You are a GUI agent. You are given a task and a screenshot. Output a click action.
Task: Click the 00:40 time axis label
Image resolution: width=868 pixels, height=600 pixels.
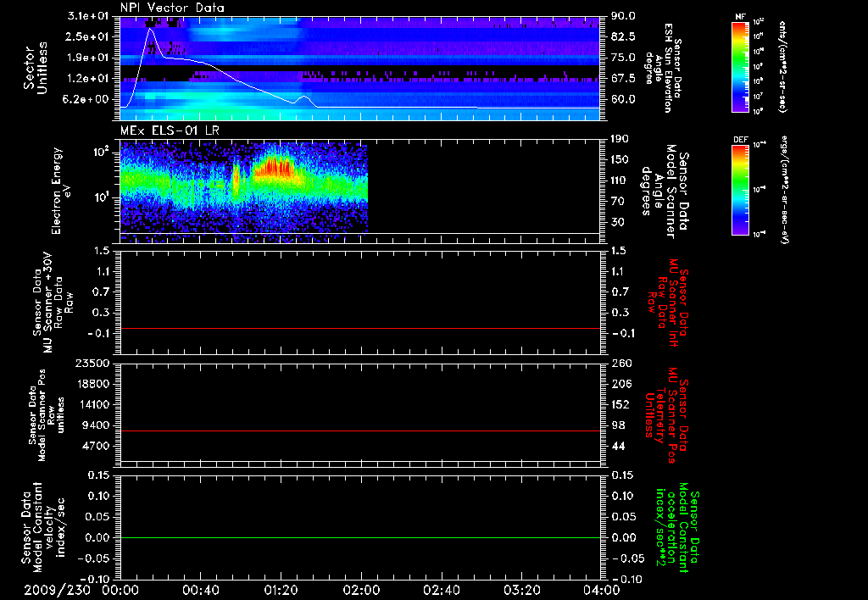[200, 590]
